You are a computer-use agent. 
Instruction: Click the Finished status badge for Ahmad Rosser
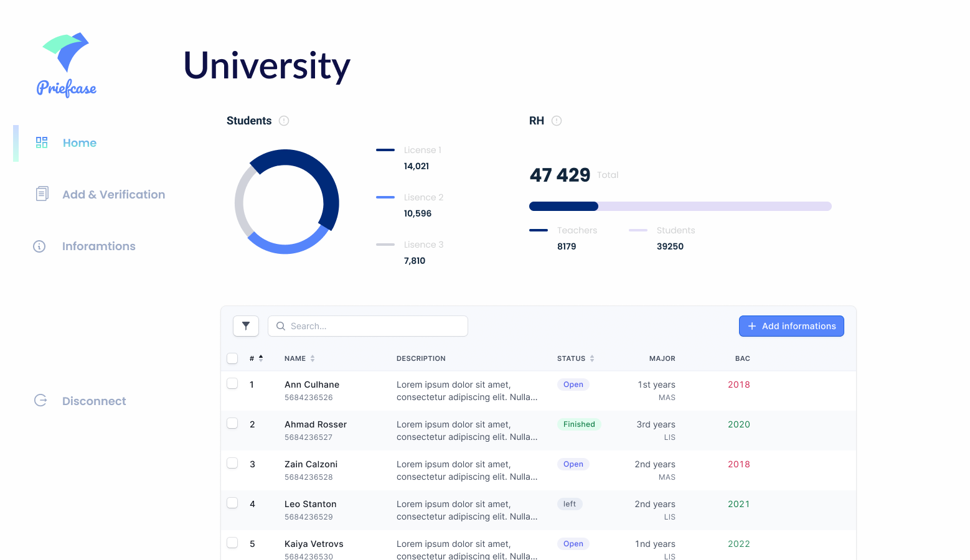pyautogui.click(x=579, y=424)
